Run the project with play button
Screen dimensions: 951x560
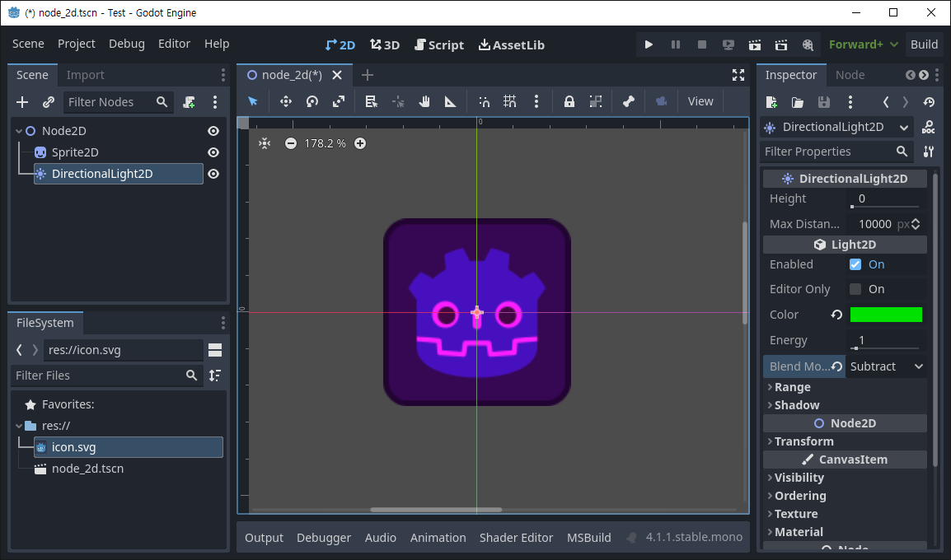coord(649,44)
